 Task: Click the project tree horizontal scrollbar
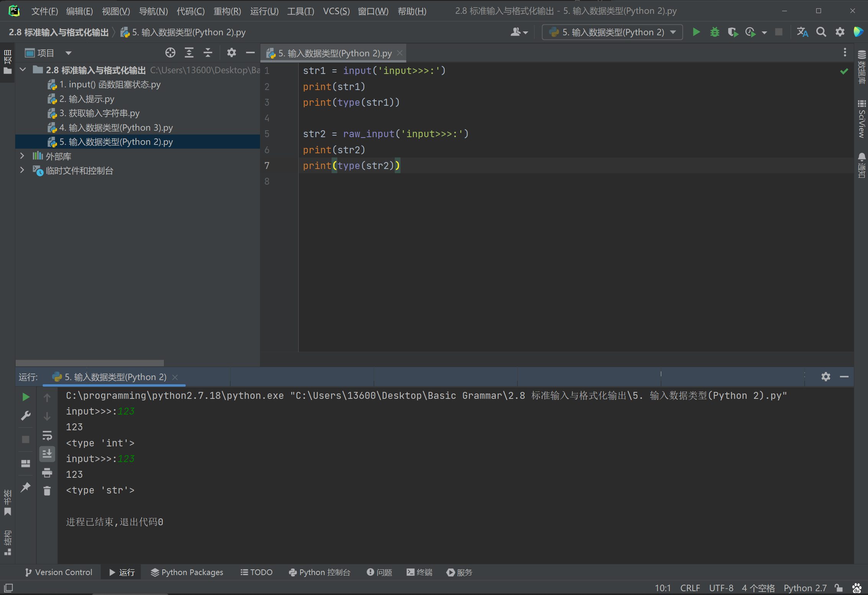click(x=90, y=362)
